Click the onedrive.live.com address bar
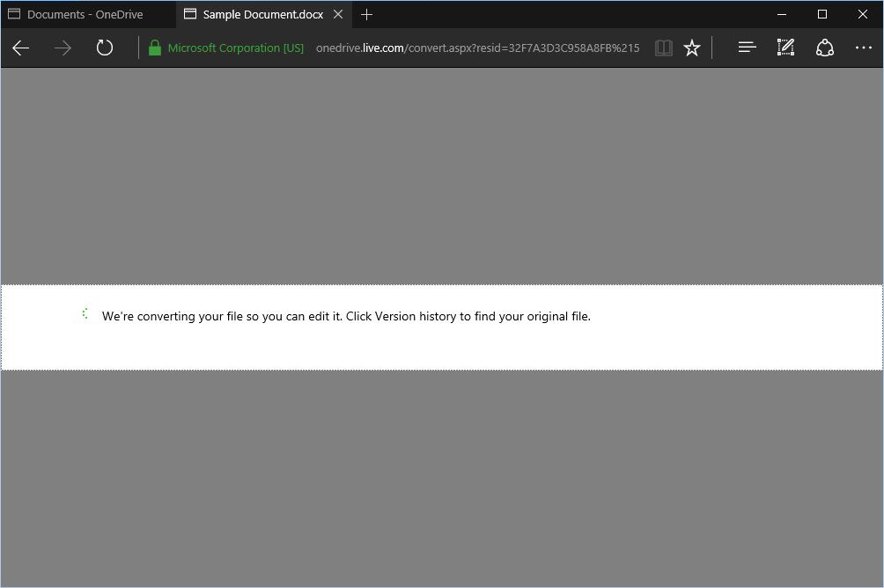The width and height of the screenshot is (884, 588). pos(477,48)
